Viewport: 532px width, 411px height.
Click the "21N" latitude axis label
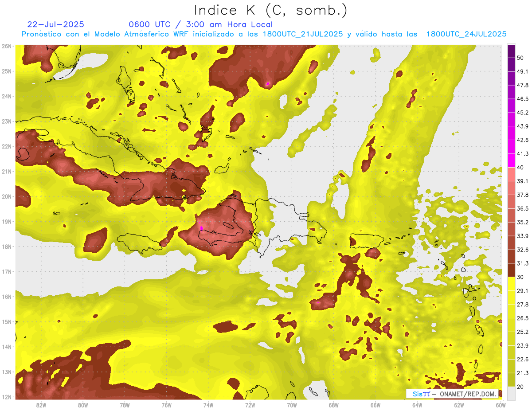click(x=6, y=171)
